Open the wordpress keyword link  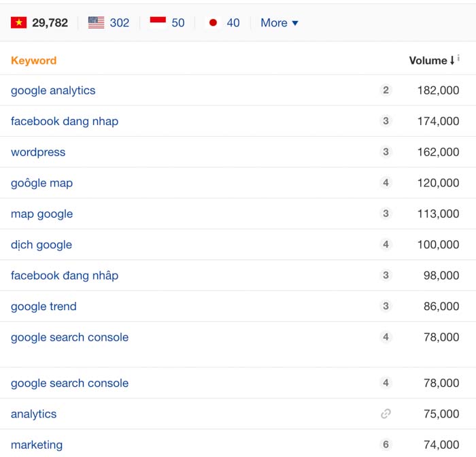point(38,152)
